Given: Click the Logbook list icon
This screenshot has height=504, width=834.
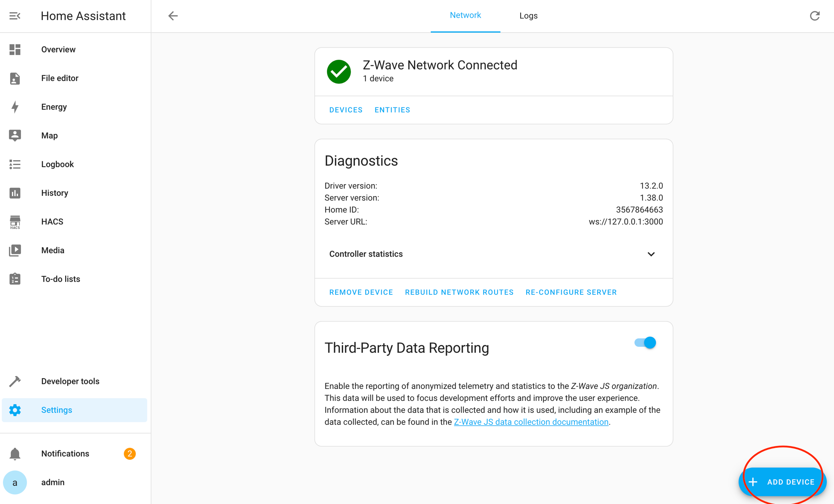Looking at the screenshot, I should click(x=15, y=164).
